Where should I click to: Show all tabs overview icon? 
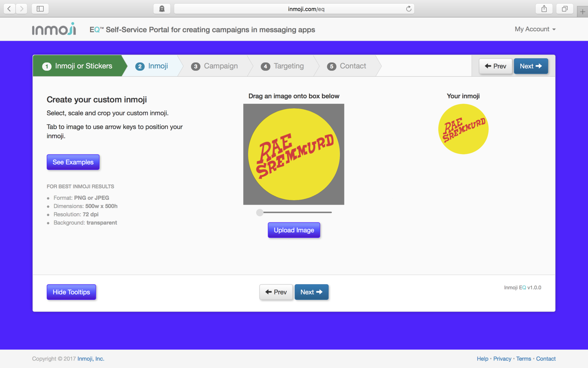[x=565, y=9]
